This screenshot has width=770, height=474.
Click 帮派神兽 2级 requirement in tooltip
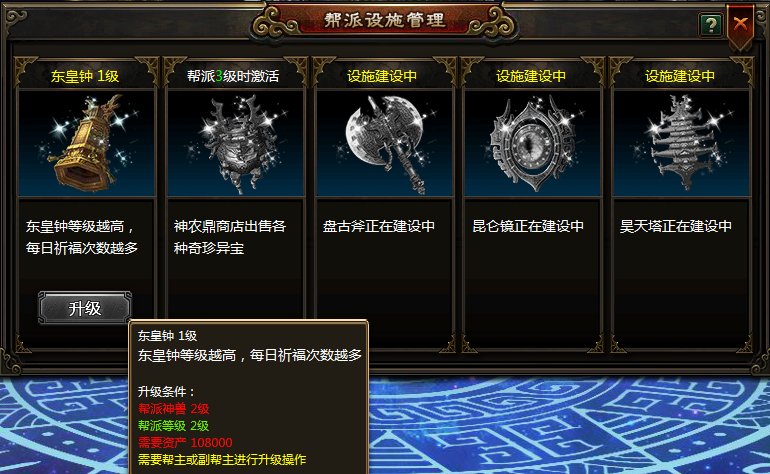(x=174, y=409)
